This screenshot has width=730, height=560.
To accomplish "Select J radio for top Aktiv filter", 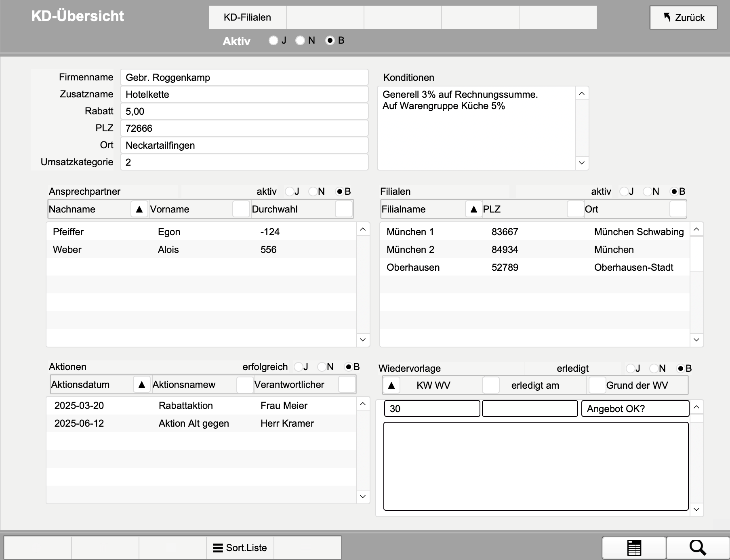I will [273, 40].
